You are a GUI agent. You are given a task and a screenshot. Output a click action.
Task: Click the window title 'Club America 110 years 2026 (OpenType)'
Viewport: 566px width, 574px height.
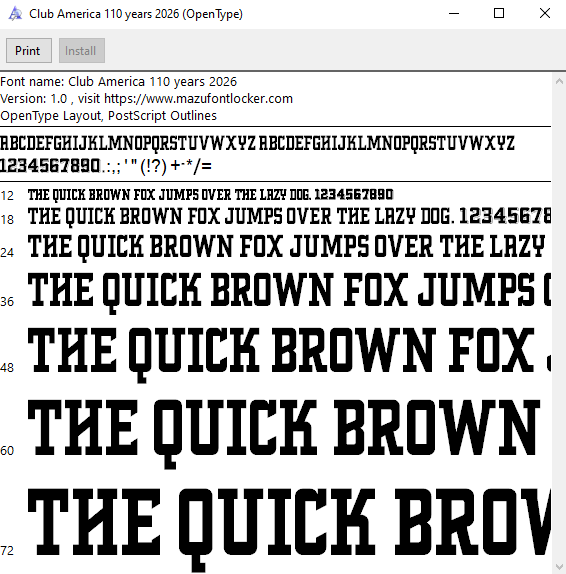(136, 14)
